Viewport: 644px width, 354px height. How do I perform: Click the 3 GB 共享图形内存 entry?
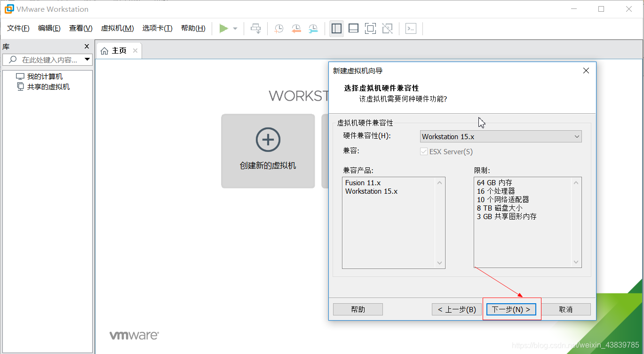pyautogui.click(x=507, y=217)
